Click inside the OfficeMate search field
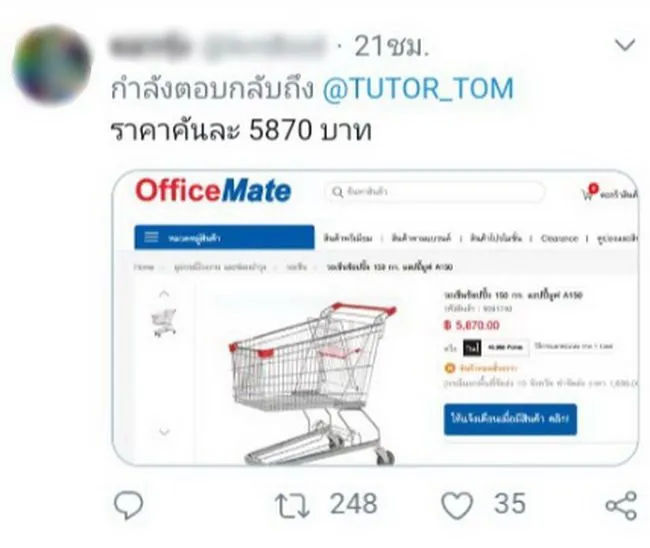Image resolution: width=650 pixels, height=548 pixels. pyautogui.click(x=434, y=192)
